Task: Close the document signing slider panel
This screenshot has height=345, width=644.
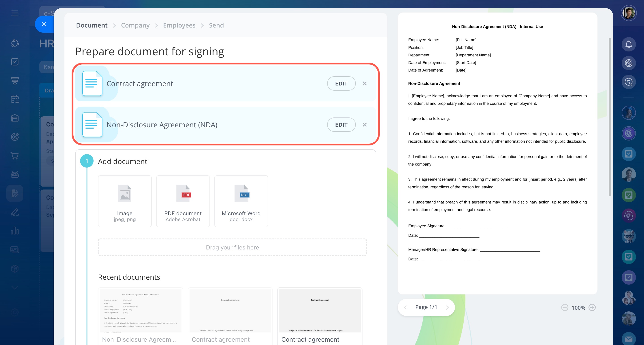Action: pyautogui.click(x=44, y=24)
